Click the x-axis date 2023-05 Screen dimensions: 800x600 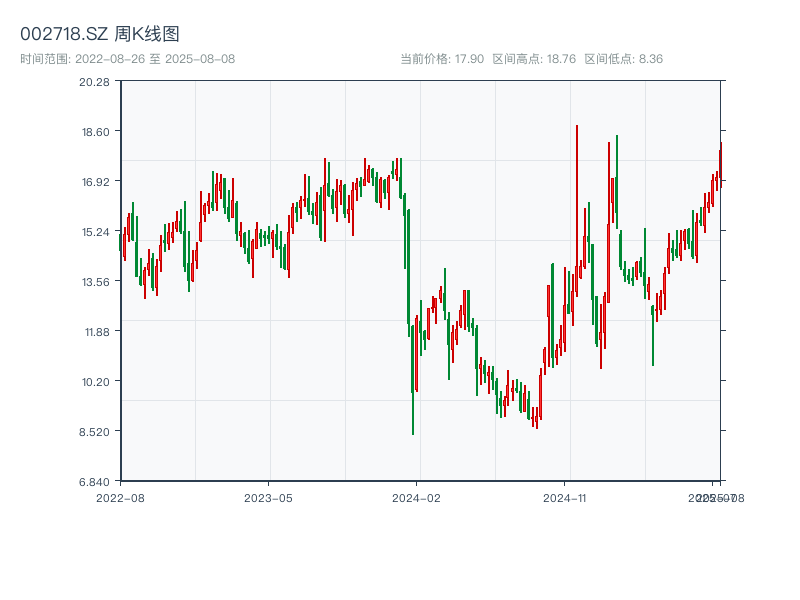(x=268, y=498)
